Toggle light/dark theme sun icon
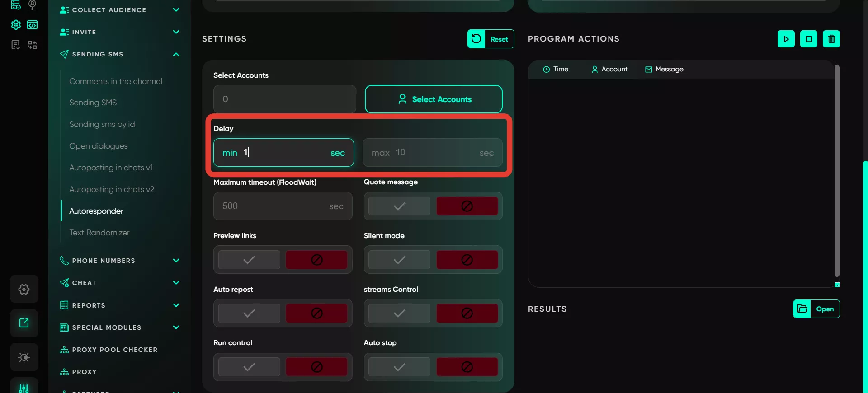The height and width of the screenshot is (393, 868). 24,357
